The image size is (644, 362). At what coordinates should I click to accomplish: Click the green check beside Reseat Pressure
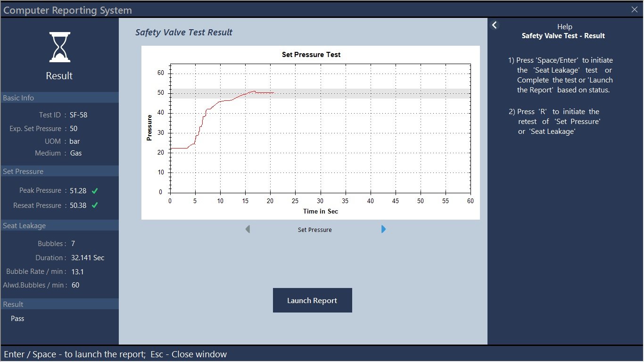point(95,206)
